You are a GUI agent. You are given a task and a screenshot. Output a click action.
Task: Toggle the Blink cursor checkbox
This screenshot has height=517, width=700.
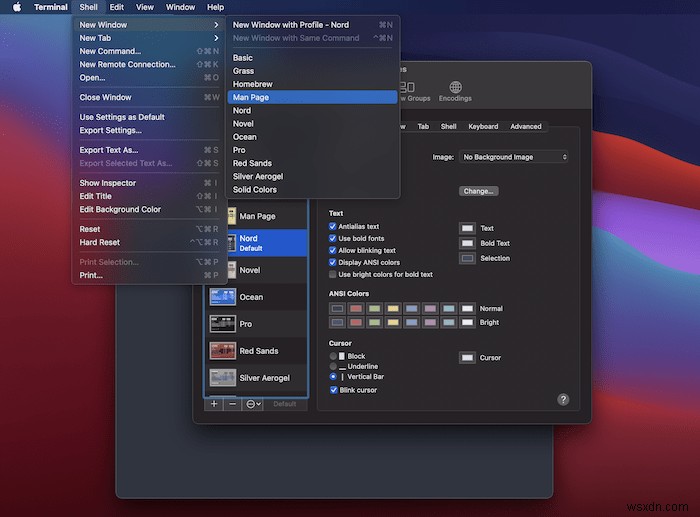pos(333,390)
